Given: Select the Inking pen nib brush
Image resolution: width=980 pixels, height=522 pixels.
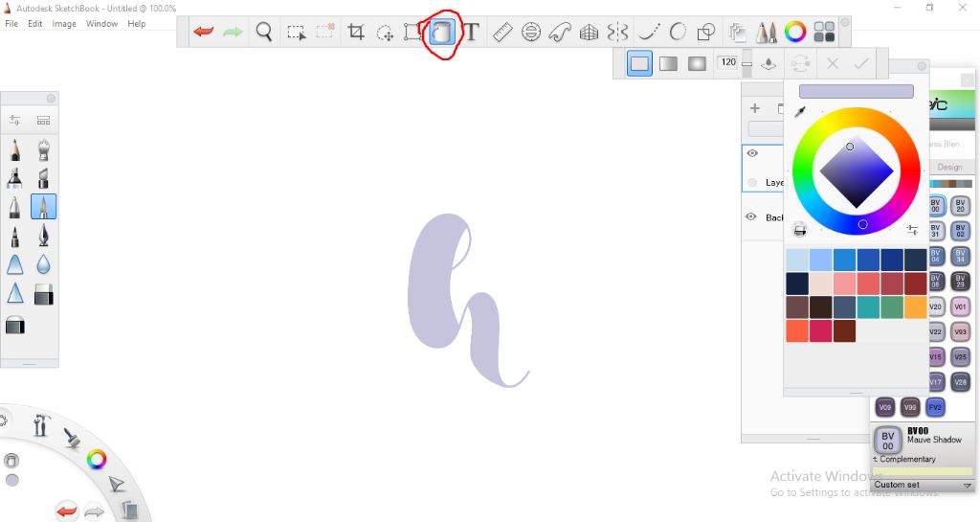Looking at the screenshot, I should click(43, 236).
